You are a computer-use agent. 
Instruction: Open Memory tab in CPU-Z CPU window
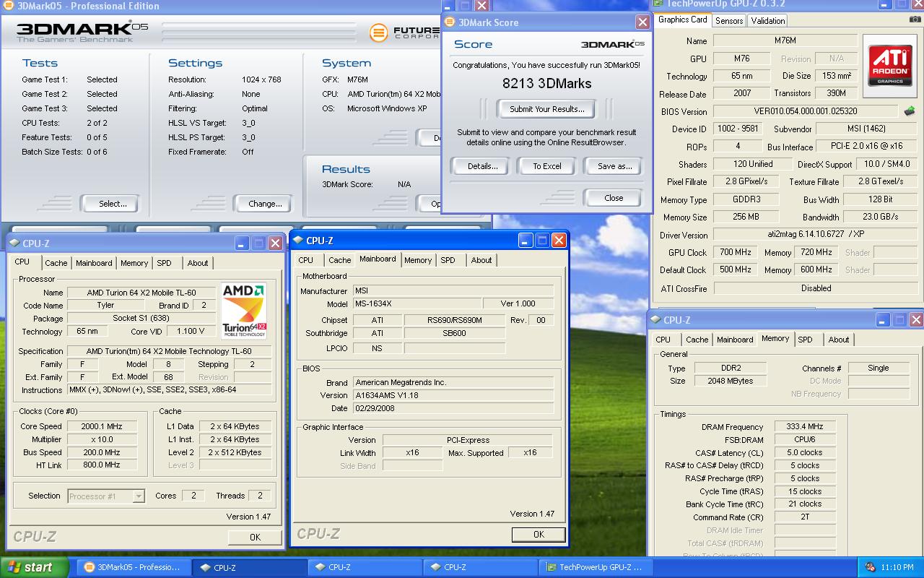[x=134, y=263]
